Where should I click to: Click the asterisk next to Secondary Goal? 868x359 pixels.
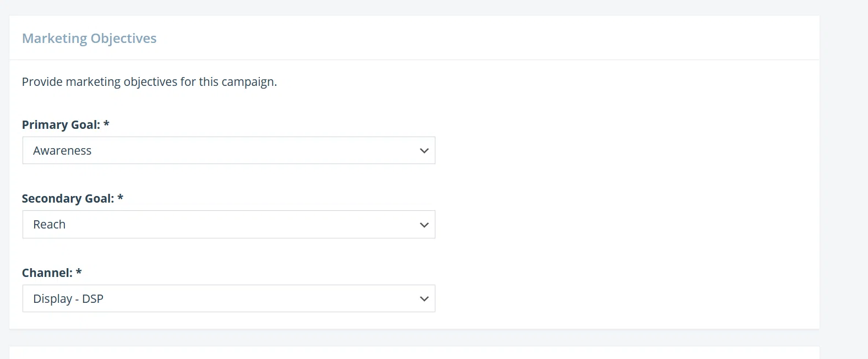tap(121, 198)
